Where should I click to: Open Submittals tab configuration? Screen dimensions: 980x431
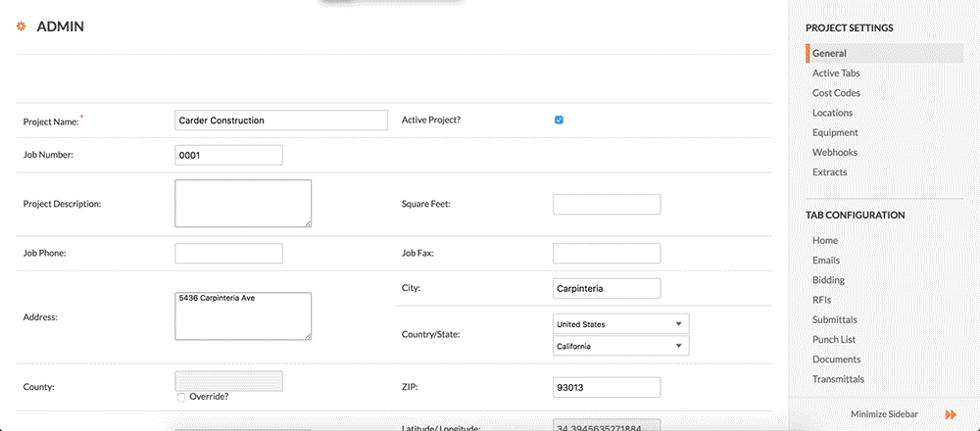[x=834, y=319]
